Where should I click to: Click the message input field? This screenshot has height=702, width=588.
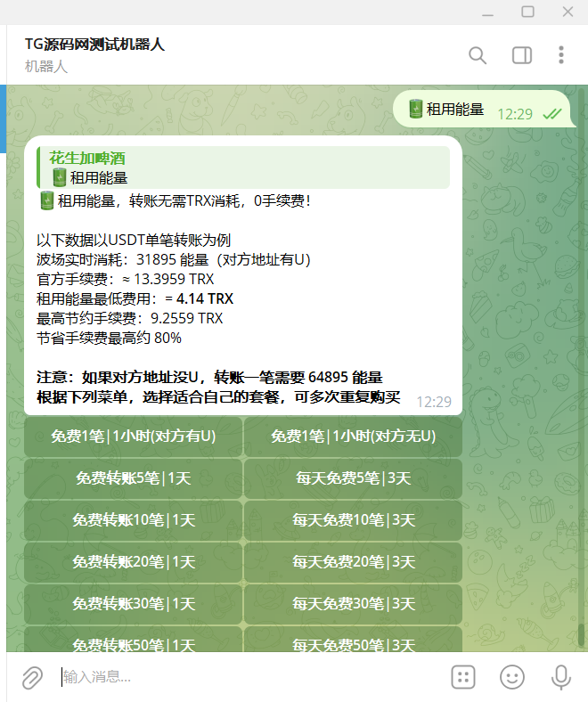[249, 677]
